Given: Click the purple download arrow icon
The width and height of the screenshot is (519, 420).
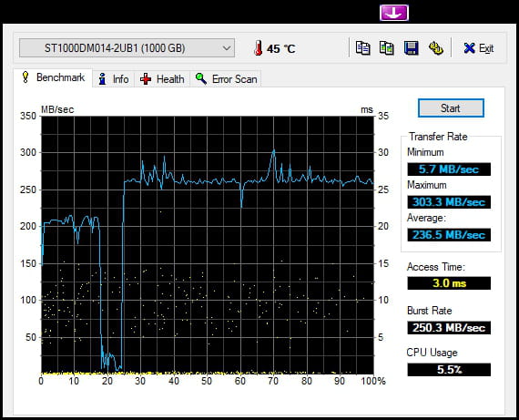Looking at the screenshot, I should pos(394,13).
